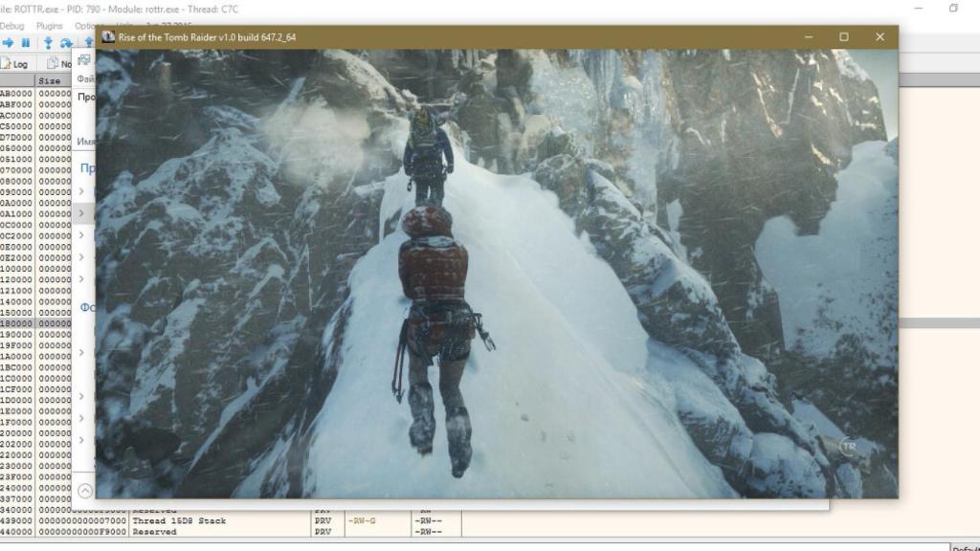Click the Step Out up-arrow icon
This screenshot has width=980, height=551.
coord(88,42)
